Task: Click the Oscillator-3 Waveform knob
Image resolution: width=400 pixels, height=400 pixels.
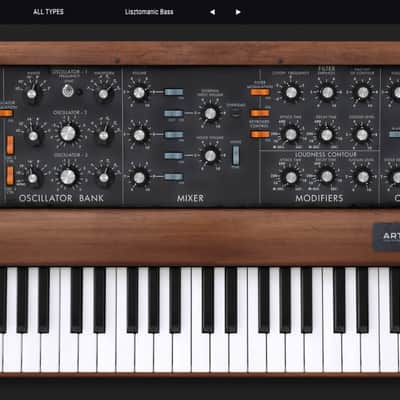Action: point(104,178)
